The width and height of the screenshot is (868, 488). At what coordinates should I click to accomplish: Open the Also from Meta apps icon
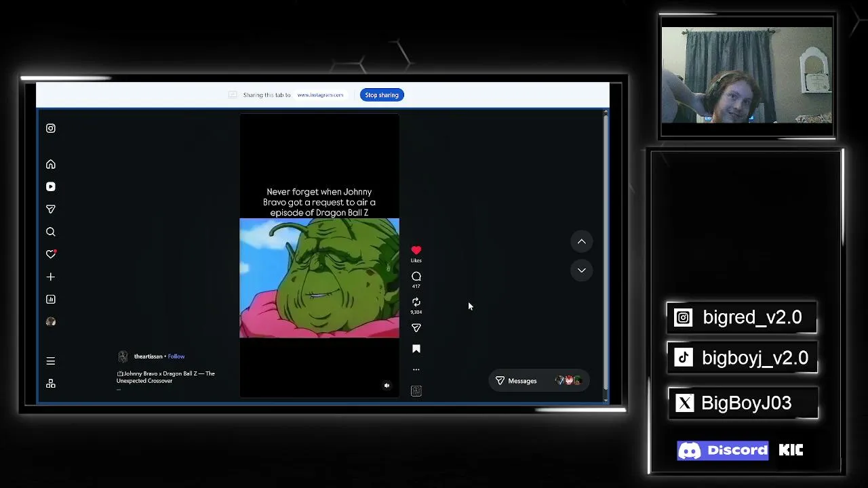pos(51,384)
